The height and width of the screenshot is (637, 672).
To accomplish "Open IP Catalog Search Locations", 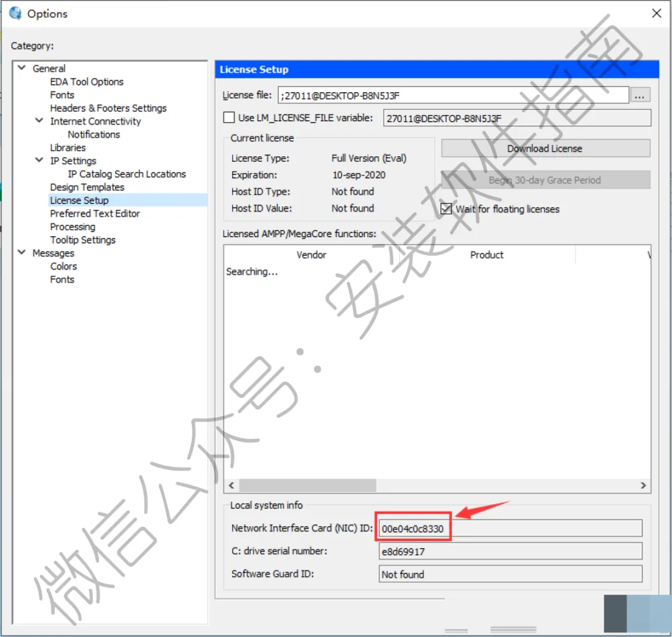I will [126, 174].
